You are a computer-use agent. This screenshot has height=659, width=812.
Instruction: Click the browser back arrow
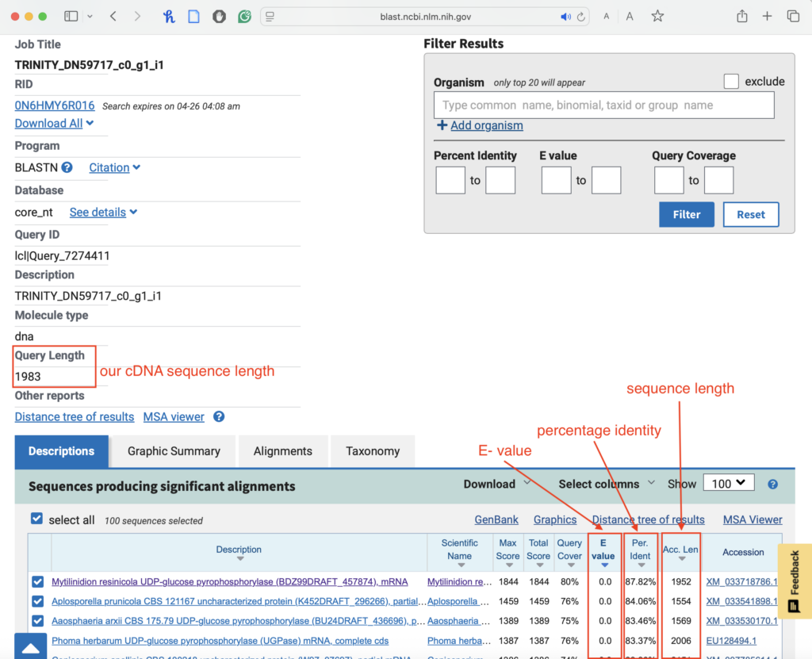coord(113,16)
